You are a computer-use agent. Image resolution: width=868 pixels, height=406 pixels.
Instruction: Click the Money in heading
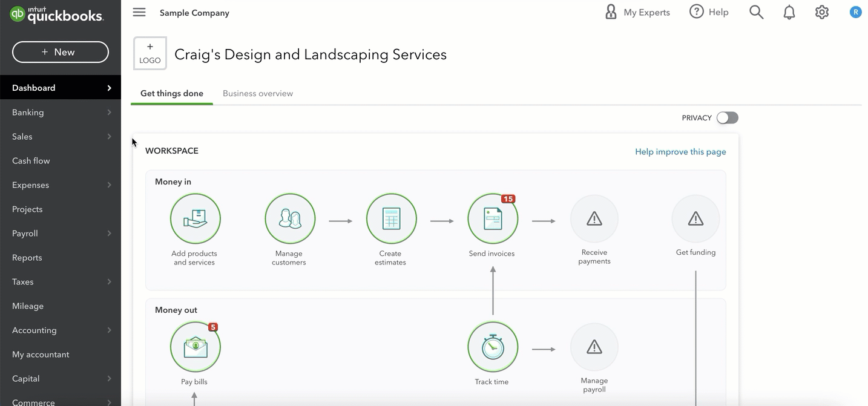[x=173, y=182]
